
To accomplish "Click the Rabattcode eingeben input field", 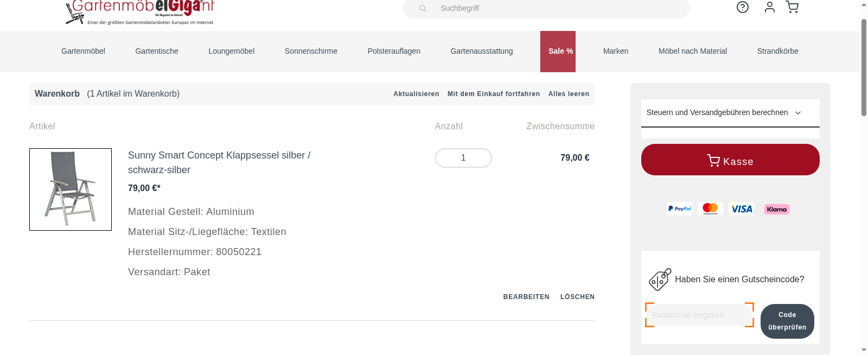I will pos(699,315).
